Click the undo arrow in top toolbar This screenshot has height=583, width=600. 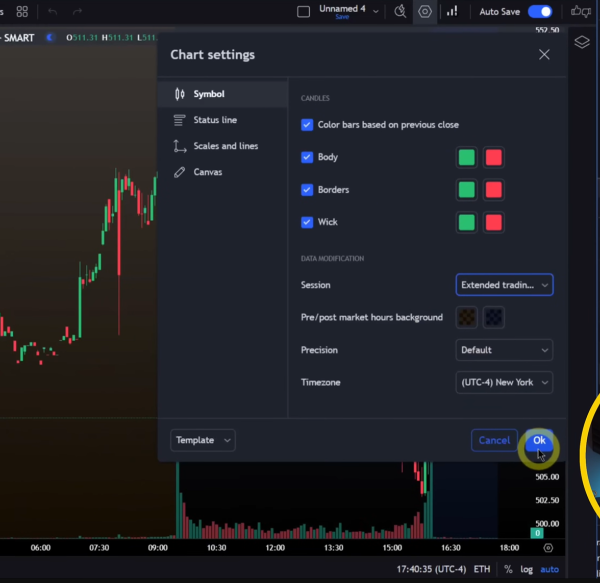(52, 11)
